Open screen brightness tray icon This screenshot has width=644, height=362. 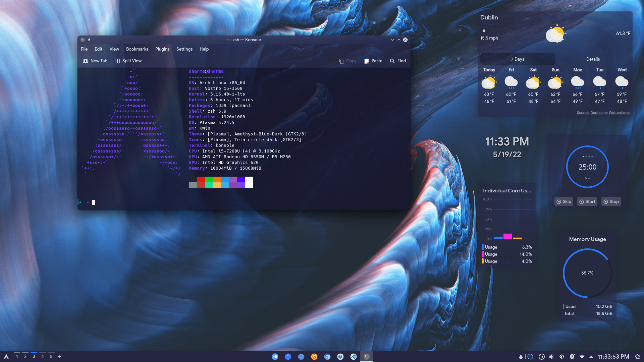click(x=562, y=357)
